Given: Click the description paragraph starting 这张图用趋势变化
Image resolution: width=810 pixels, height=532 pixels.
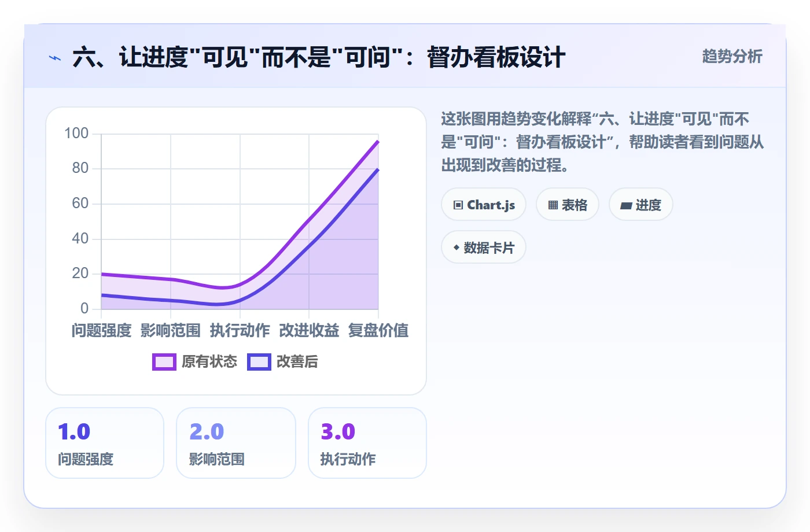Looking at the screenshot, I should coord(602,142).
